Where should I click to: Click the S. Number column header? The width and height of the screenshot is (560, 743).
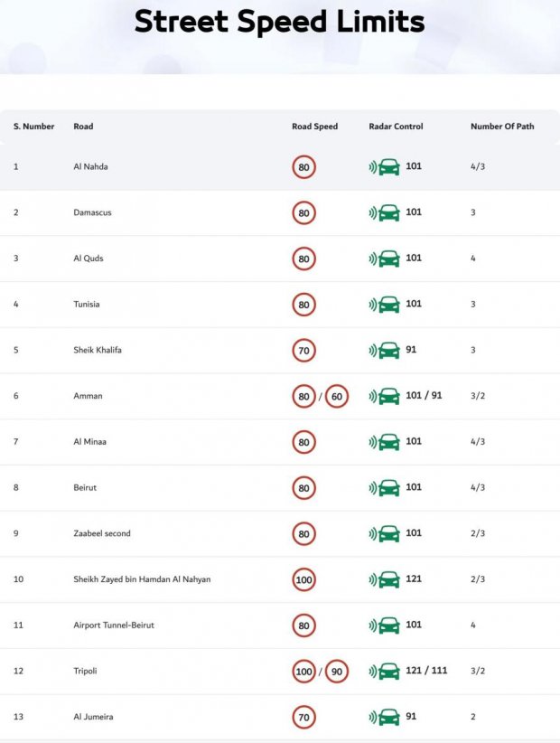pyautogui.click(x=33, y=127)
